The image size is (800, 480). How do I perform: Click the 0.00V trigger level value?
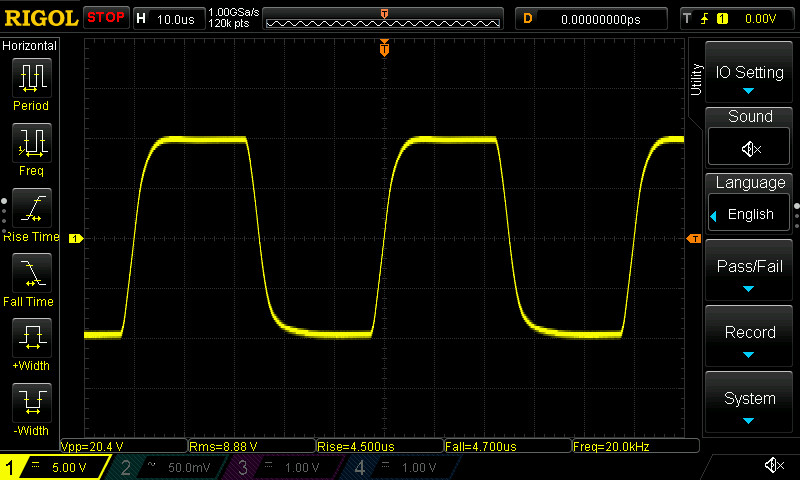760,19
